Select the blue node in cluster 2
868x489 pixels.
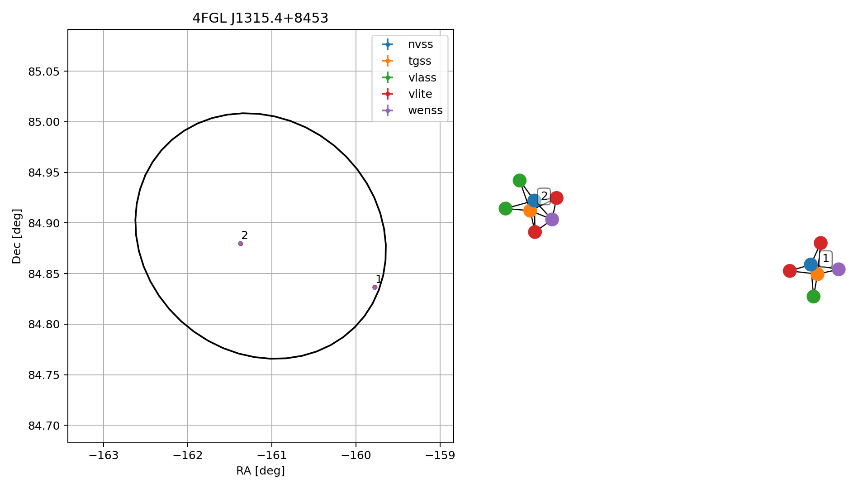click(534, 200)
